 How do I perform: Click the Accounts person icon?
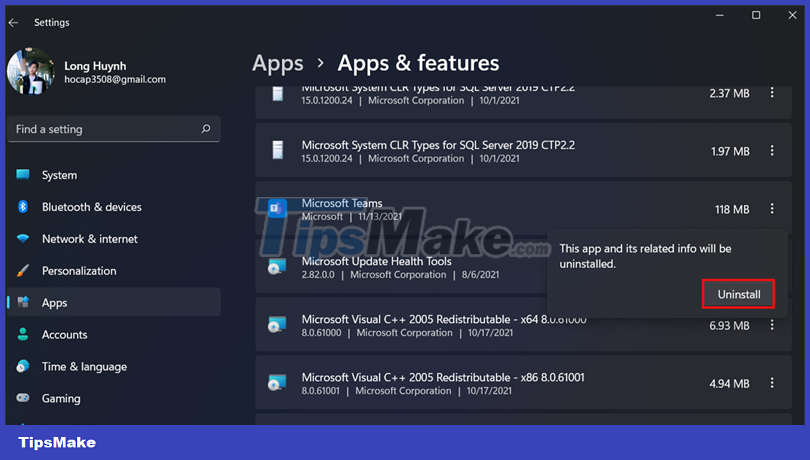coord(23,334)
